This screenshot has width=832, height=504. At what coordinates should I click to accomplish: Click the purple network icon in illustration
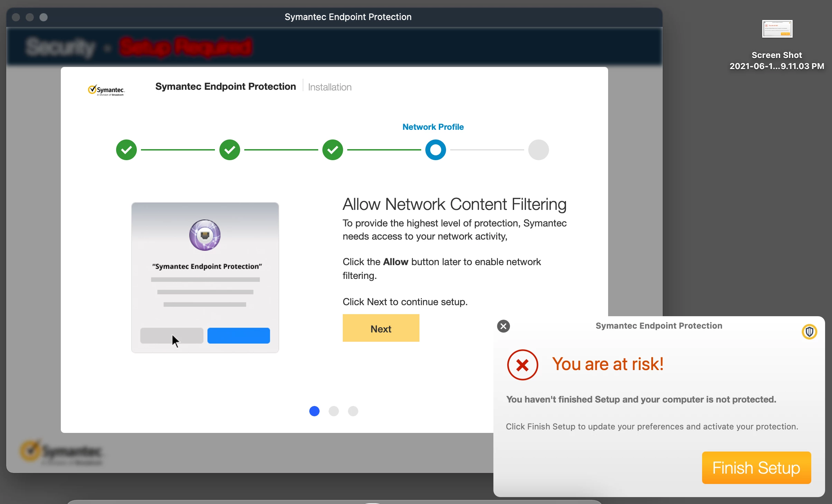point(205,235)
